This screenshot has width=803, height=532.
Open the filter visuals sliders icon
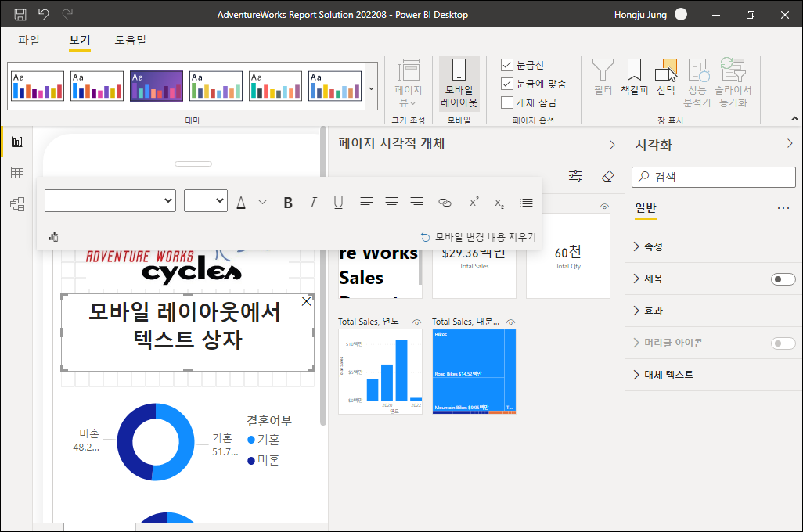point(575,176)
